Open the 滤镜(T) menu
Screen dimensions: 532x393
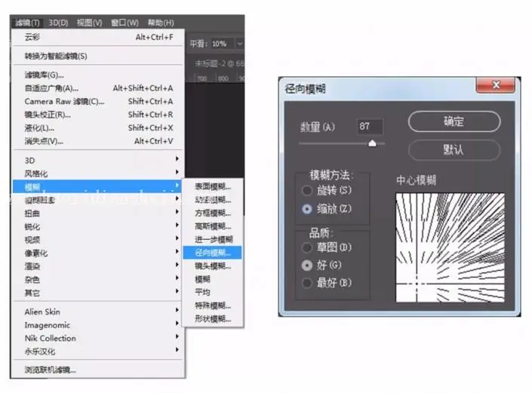[27, 23]
